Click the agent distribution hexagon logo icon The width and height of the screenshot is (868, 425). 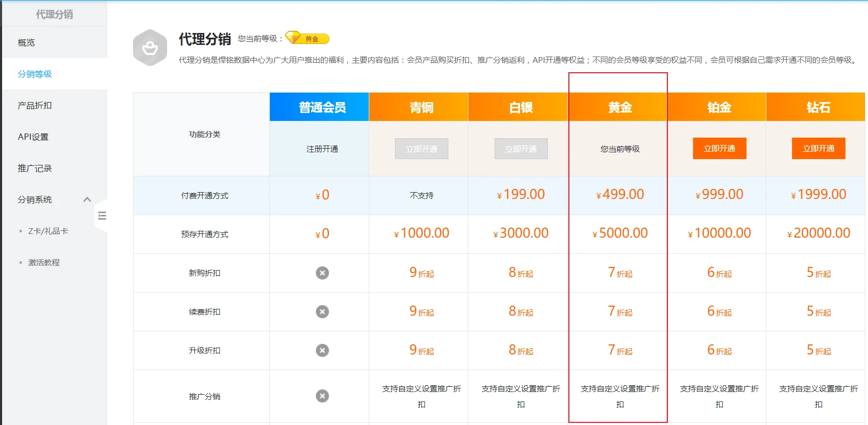(150, 48)
